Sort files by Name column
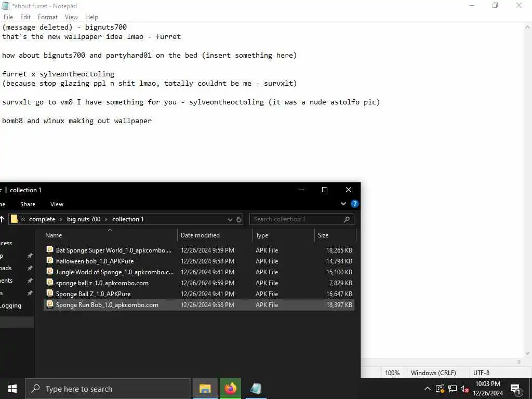Screen dimensions: 532x399 click(x=110, y=235)
